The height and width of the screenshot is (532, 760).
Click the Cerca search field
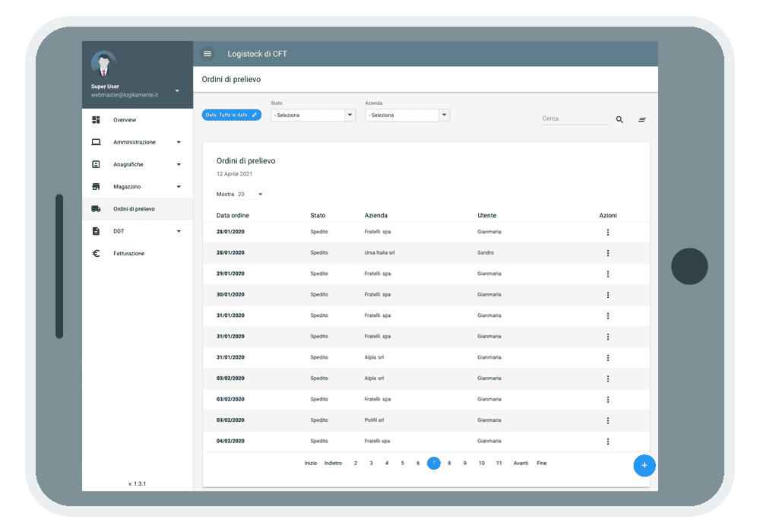point(575,119)
